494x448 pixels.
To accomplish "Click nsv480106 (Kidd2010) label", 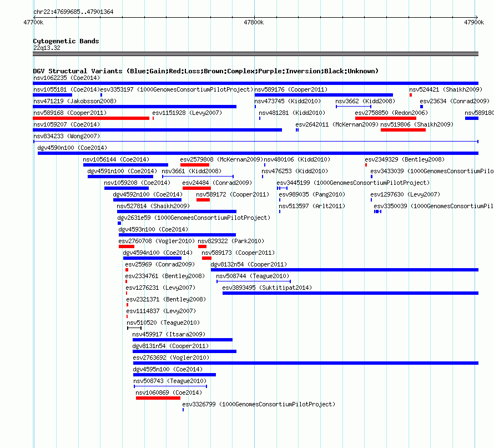I will point(297,159).
